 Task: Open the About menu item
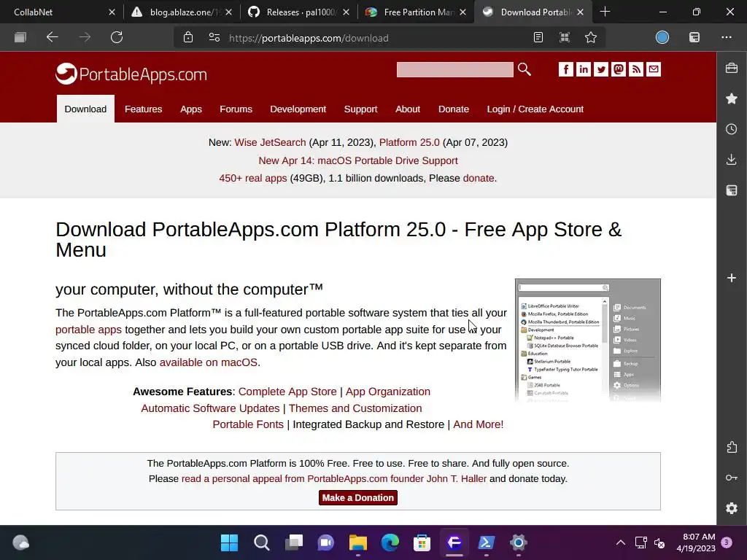click(x=408, y=109)
